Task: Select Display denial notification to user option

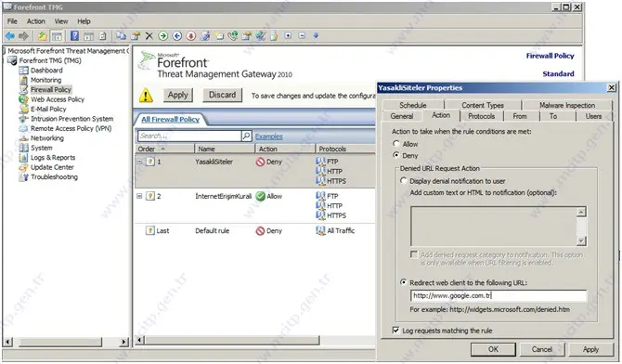Action: pos(404,181)
